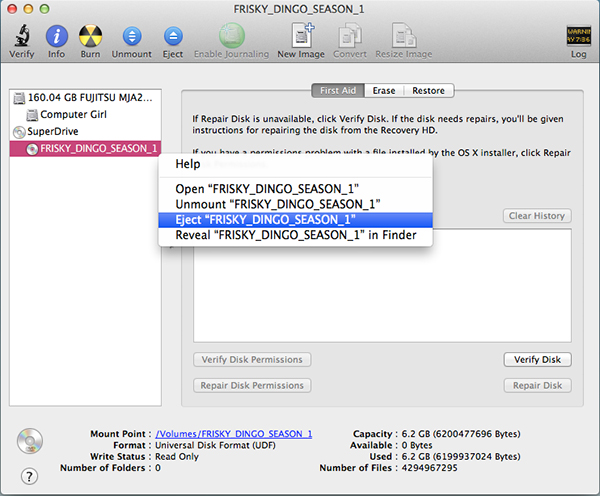Click the Repair Disk button
The height and width of the screenshot is (496, 600).
[537, 385]
